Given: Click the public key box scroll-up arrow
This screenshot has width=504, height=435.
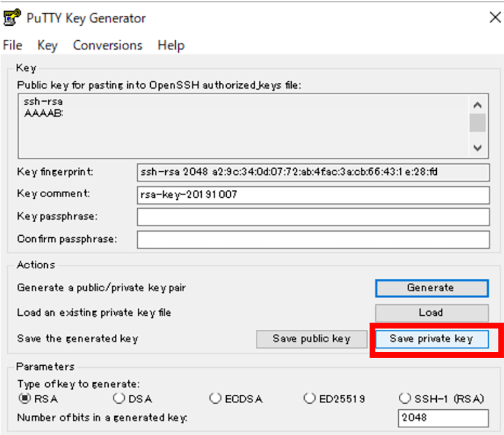Looking at the screenshot, I should 477,105.
